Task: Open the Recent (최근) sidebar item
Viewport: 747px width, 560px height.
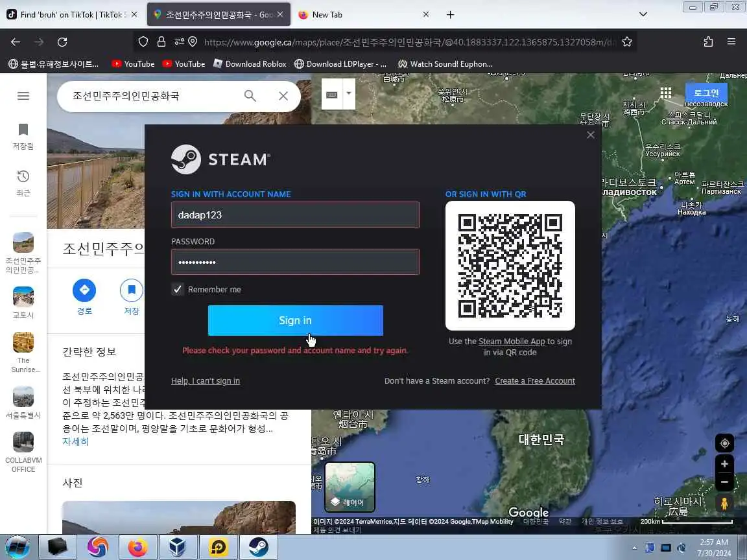Action: coord(23,183)
